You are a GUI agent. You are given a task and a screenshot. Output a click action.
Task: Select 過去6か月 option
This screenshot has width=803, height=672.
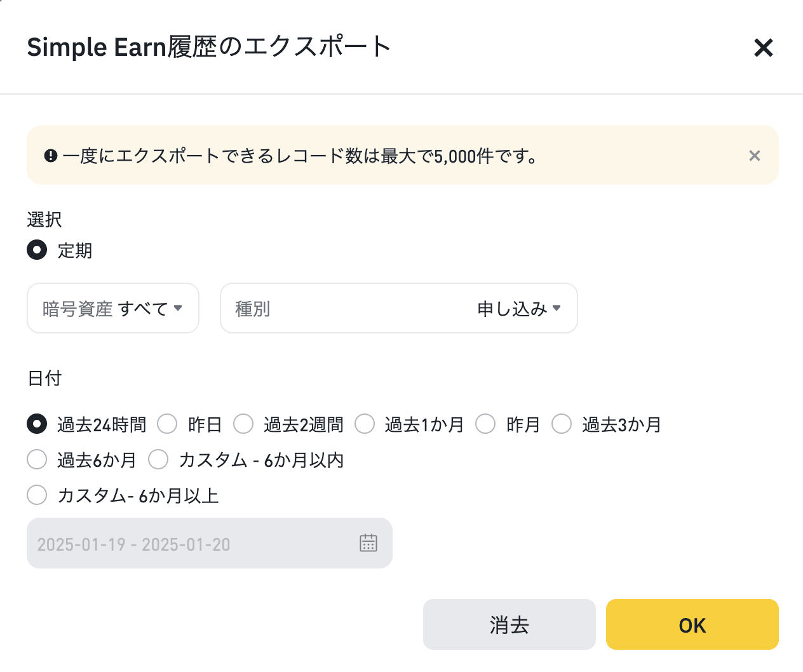coord(36,459)
